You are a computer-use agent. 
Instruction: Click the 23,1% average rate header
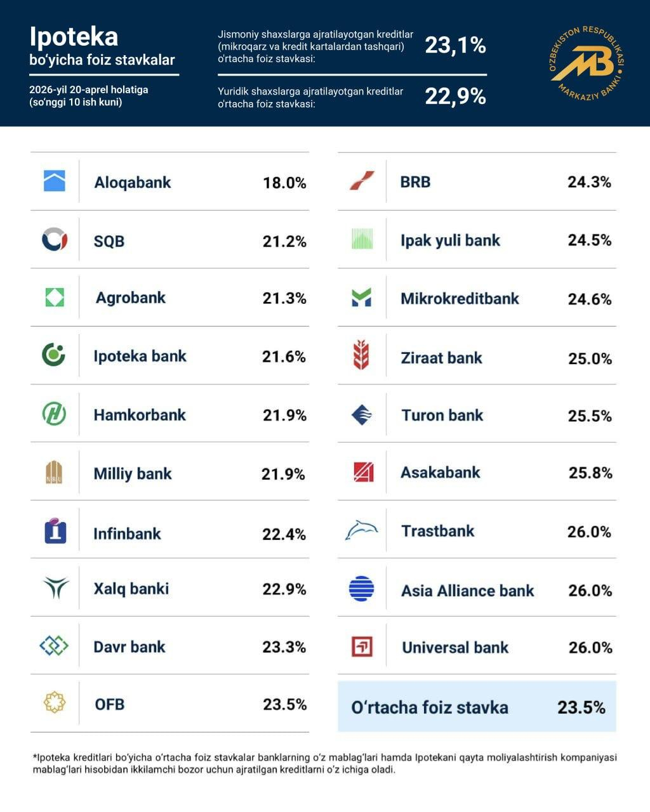pyautogui.click(x=455, y=45)
